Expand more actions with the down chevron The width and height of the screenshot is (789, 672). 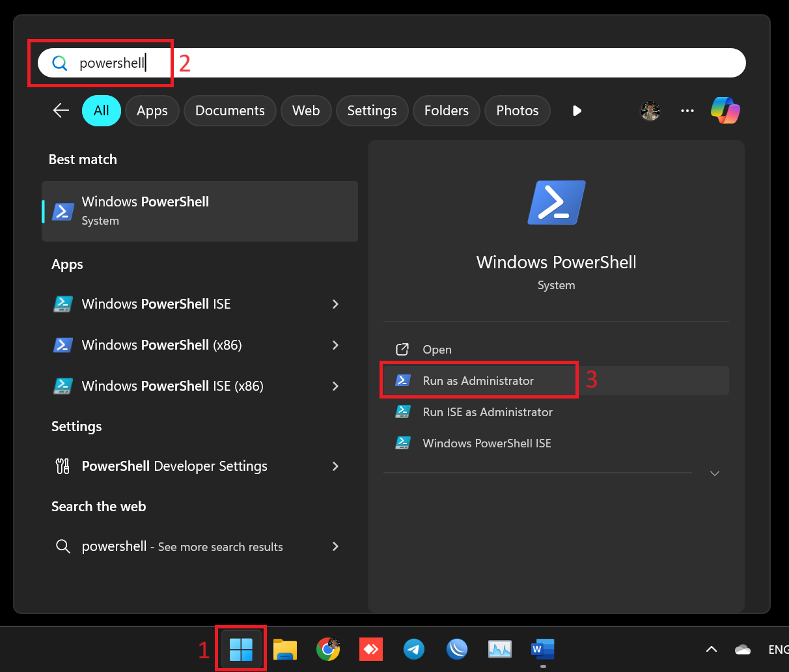coord(715,473)
